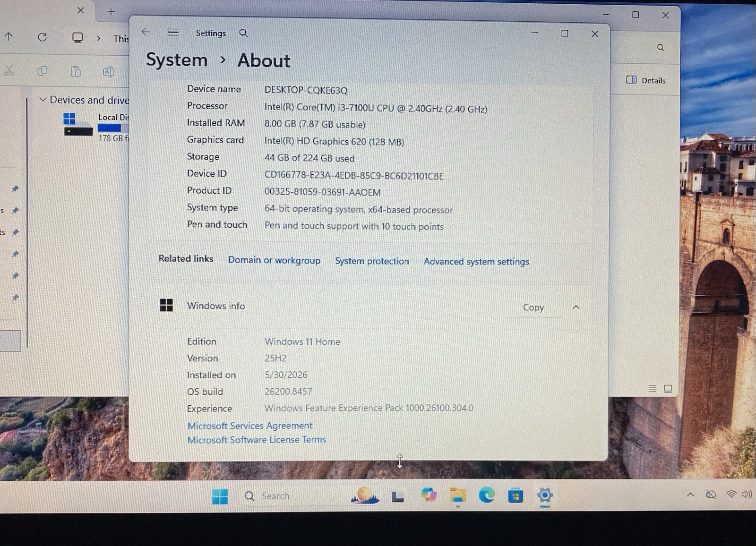
Task: Open the Windows Start menu
Action: click(220, 496)
